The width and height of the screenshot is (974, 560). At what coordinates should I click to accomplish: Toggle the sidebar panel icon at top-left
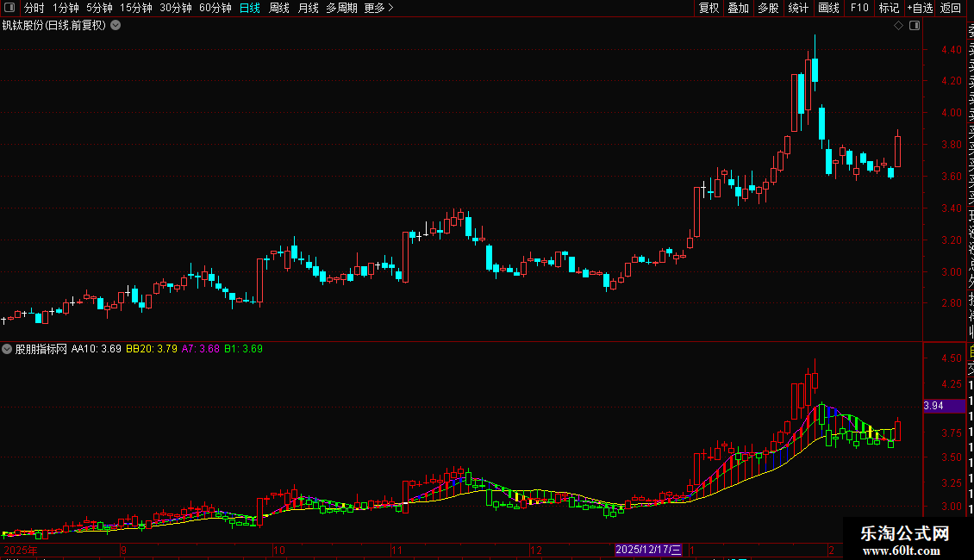point(9,8)
